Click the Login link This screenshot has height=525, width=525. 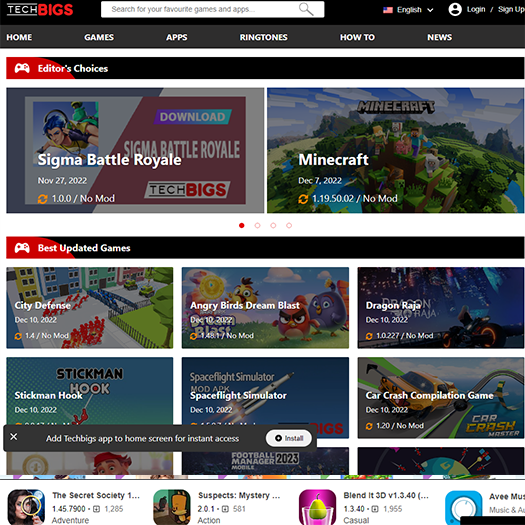pyautogui.click(x=476, y=9)
